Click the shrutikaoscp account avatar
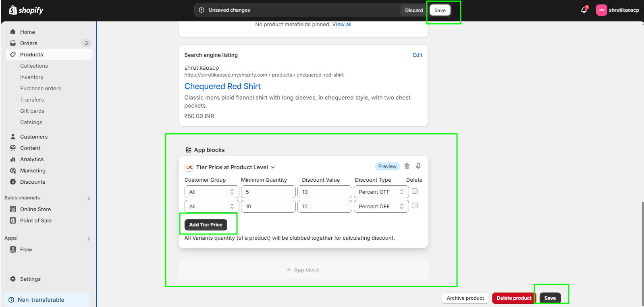The width and height of the screenshot is (644, 307). [x=601, y=10]
